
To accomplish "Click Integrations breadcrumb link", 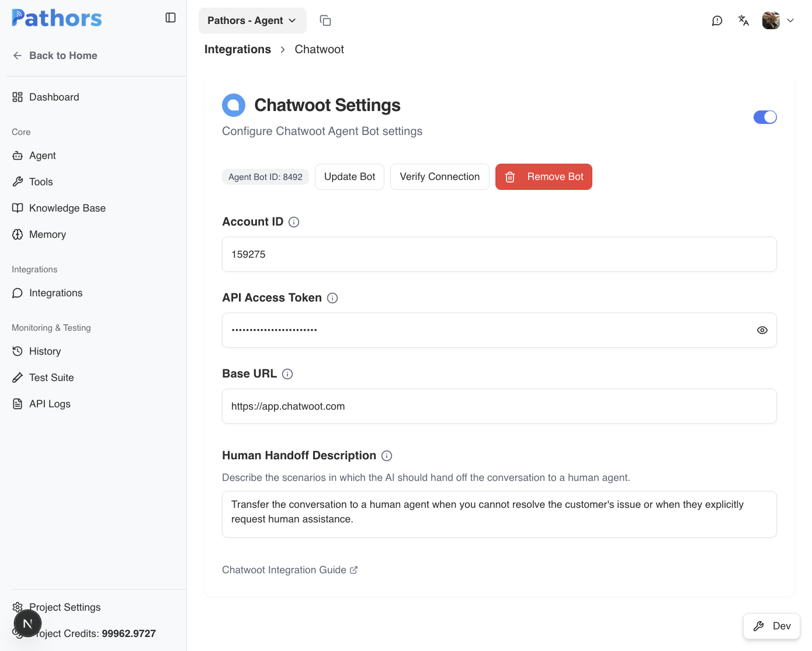I will (x=238, y=49).
